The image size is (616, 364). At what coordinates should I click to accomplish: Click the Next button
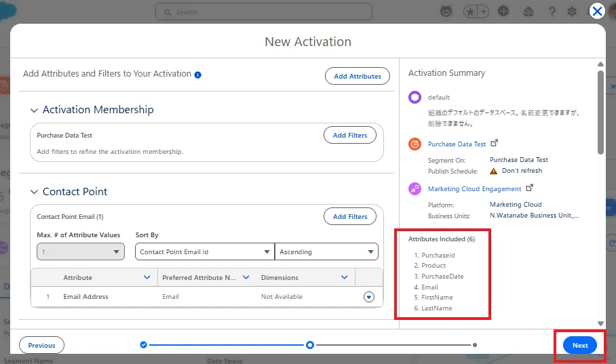point(580,345)
